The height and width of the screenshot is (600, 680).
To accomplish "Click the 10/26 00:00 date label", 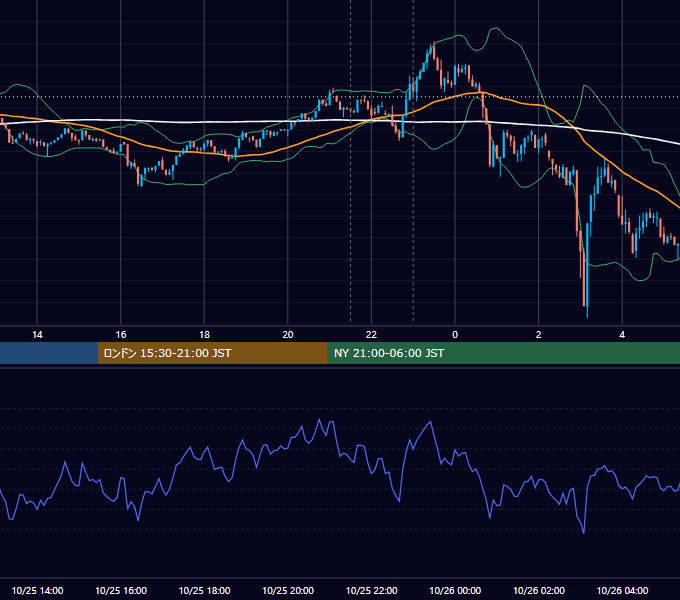I will click(x=455, y=590).
